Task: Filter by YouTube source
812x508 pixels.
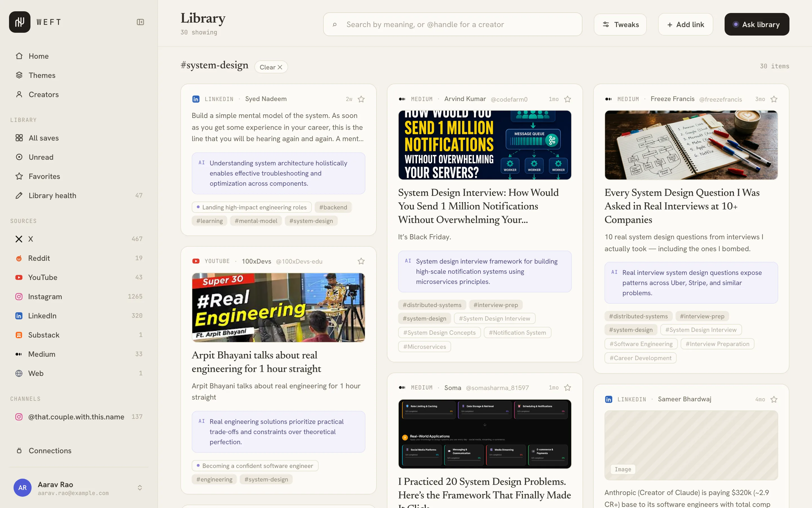Action: tap(79, 277)
